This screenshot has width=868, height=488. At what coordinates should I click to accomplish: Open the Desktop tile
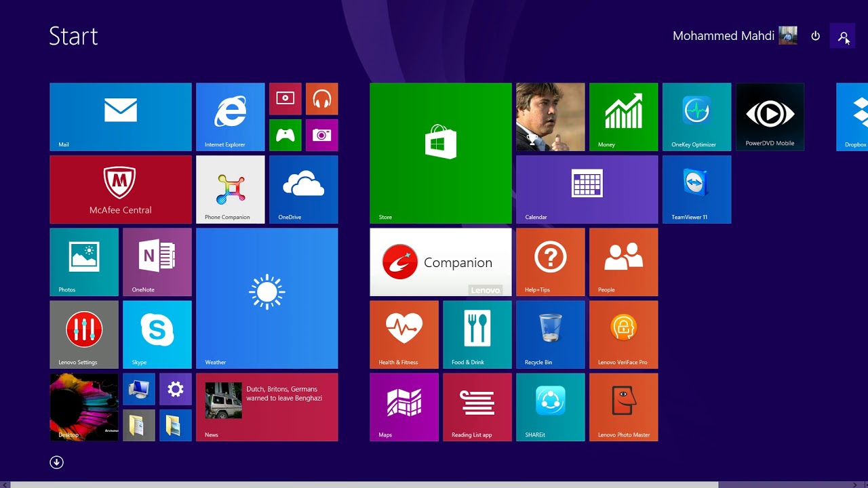pos(84,407)
